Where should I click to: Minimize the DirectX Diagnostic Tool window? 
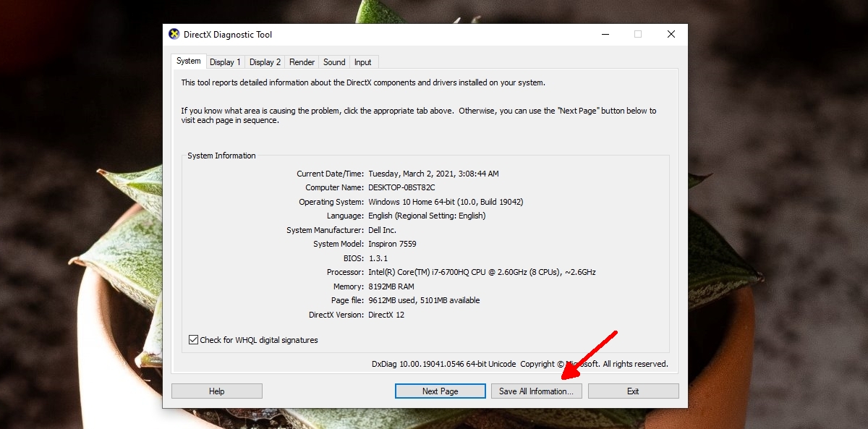click(x=605, y=34)
